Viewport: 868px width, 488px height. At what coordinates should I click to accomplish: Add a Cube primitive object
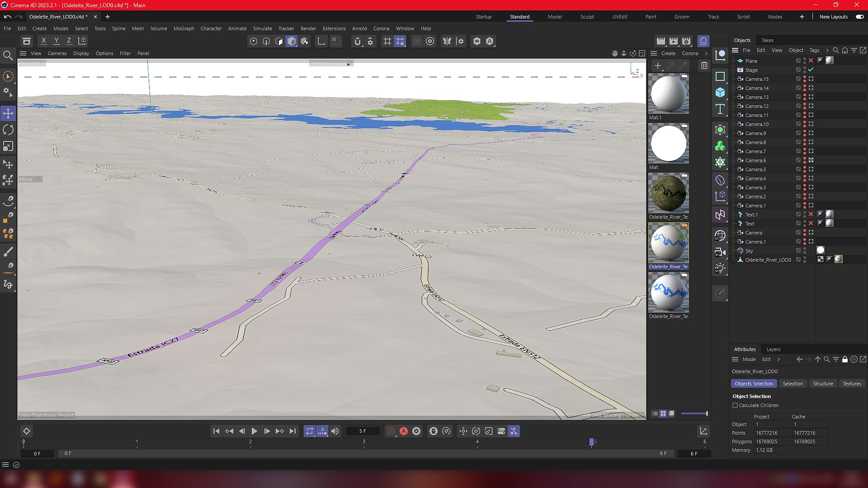720,93
